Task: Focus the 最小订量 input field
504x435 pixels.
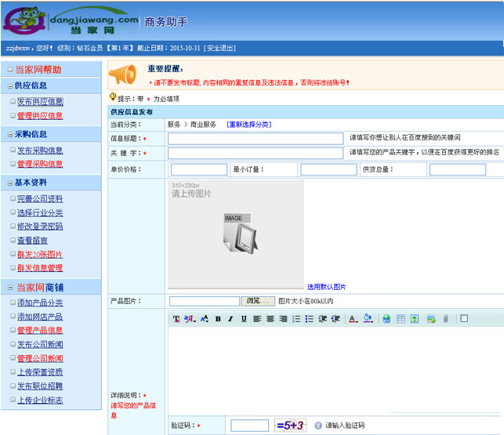Action: 328,169
